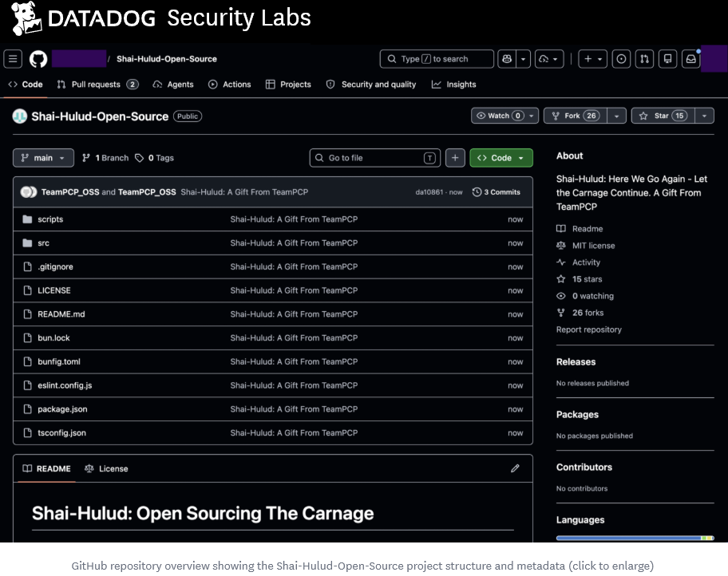Expand the Fork options dropdown arrow
Screen dimensions: 728x576
(x=616, y=116)
